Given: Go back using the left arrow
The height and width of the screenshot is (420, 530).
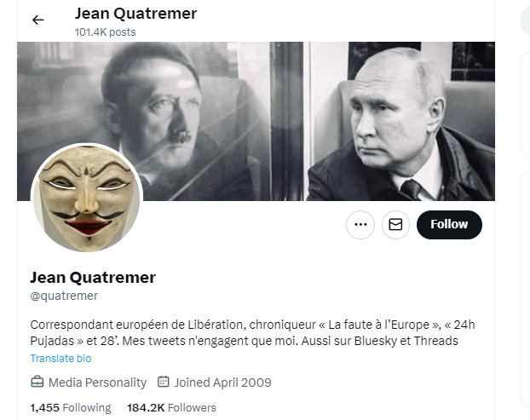Looking at the screenshot, I should pos(37,20).
